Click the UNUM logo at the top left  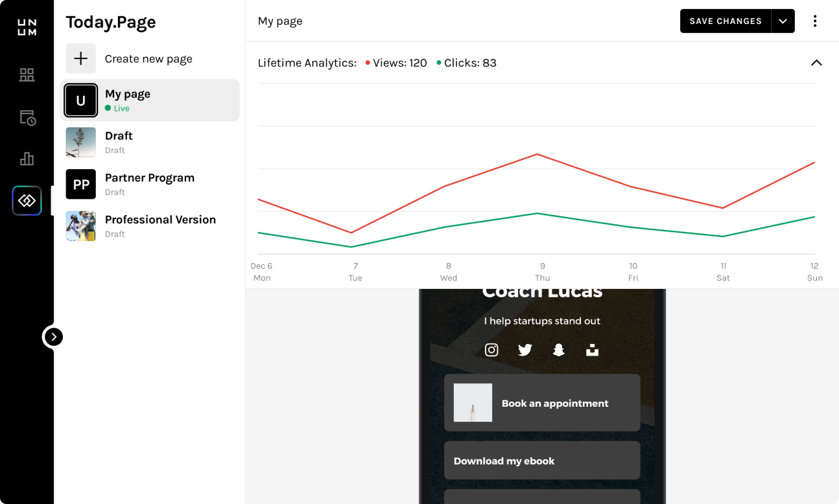[27, 27]
